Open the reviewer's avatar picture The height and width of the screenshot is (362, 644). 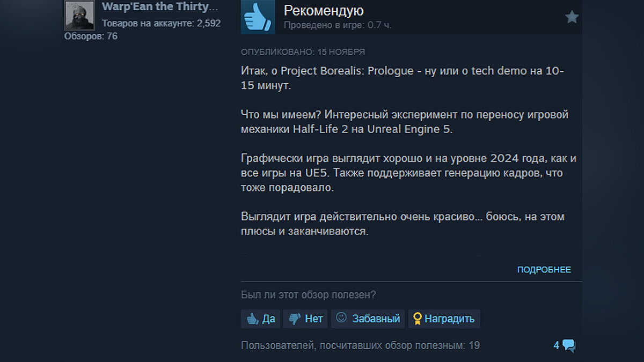[x=80, y=15]
